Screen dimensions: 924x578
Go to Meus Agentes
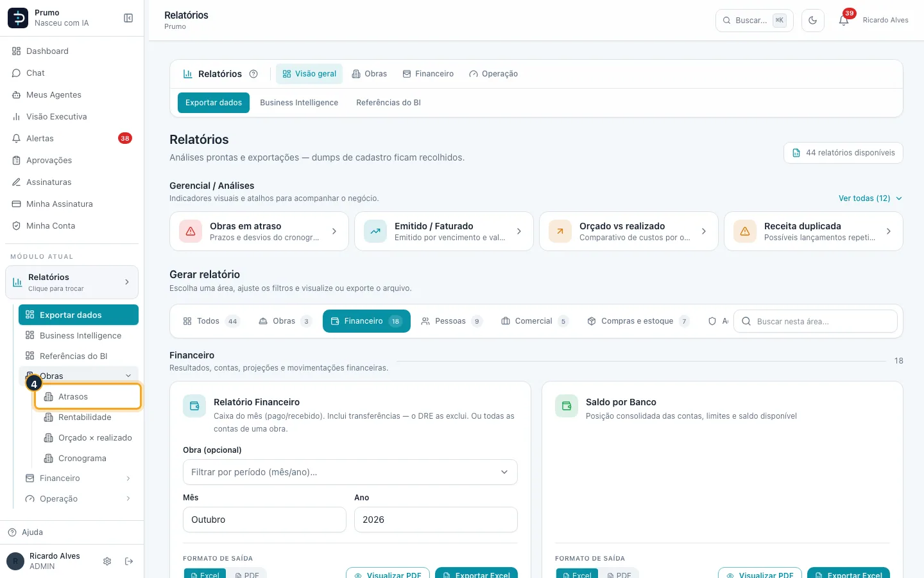click(72, 95)
